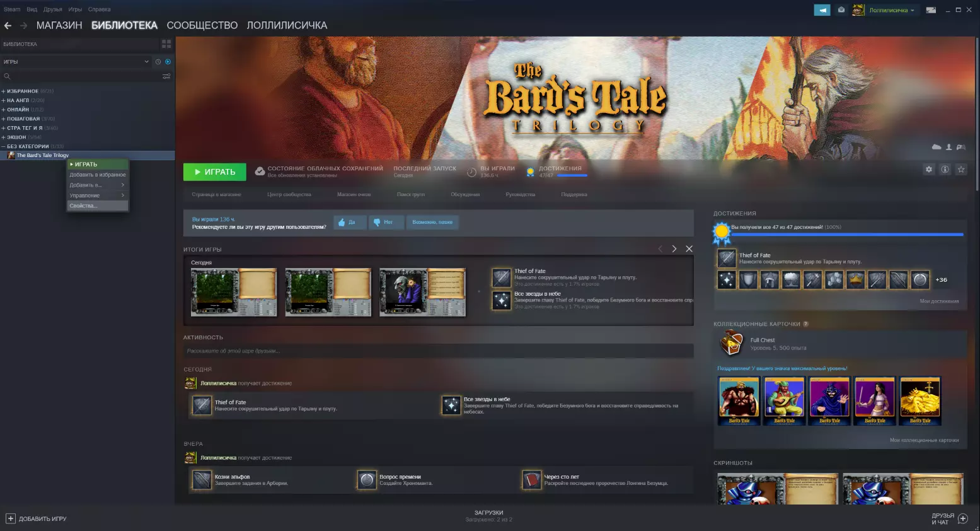Open Поддержка link
Image resolution: width=980 pixels, height=531 pixels.
click(x=574, y=195)
